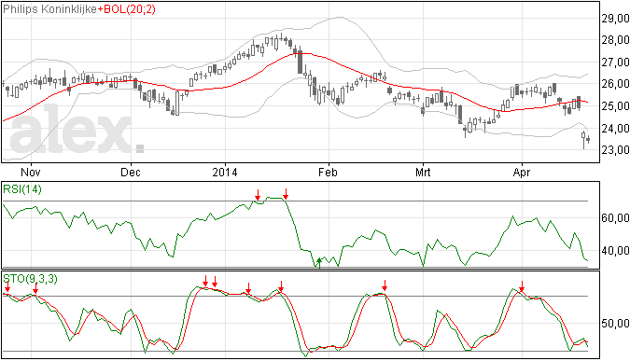Select the red '+BOL(20;2)' indicator label

point(127,9)
